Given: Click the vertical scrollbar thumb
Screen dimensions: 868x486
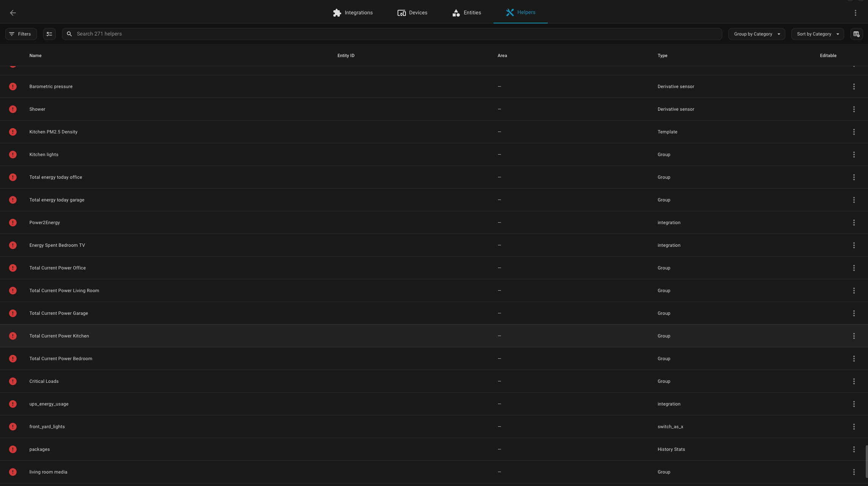Looking at the screenshot, I should pyautogui.click(x=866, y=461).
